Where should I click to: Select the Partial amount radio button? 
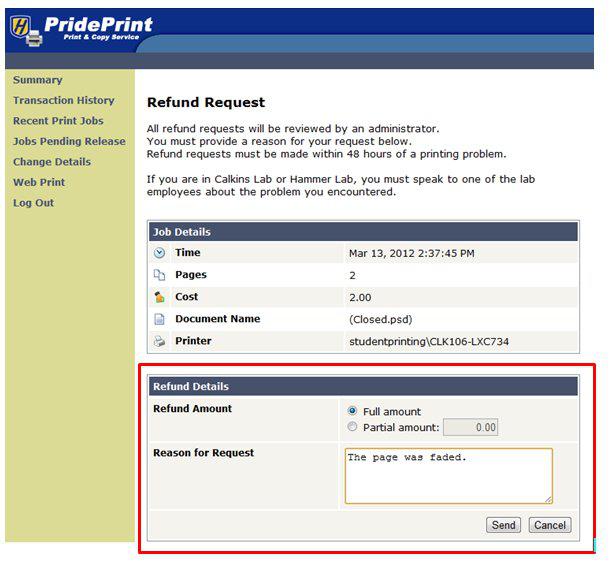click(x=352, y=427)
